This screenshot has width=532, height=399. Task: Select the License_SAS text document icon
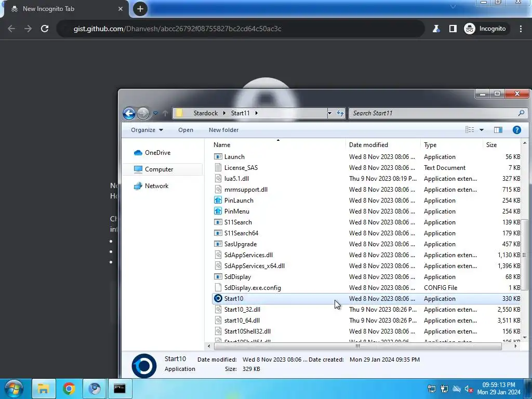[218, 168]
